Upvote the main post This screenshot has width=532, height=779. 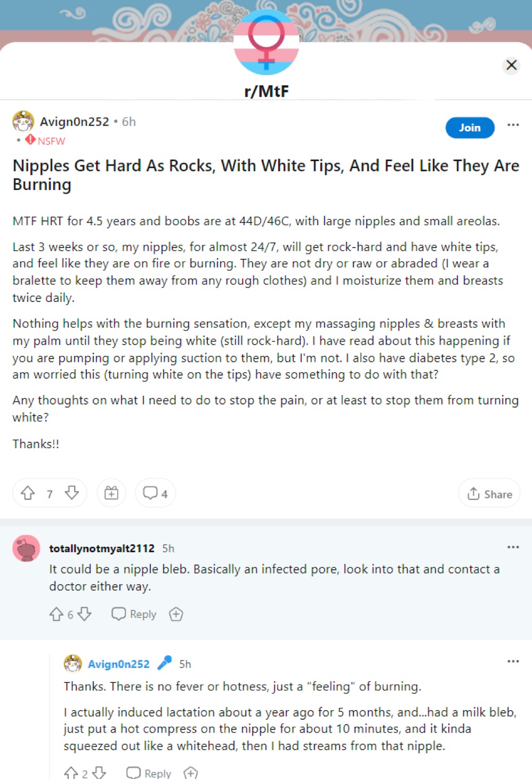coord(28,493)
